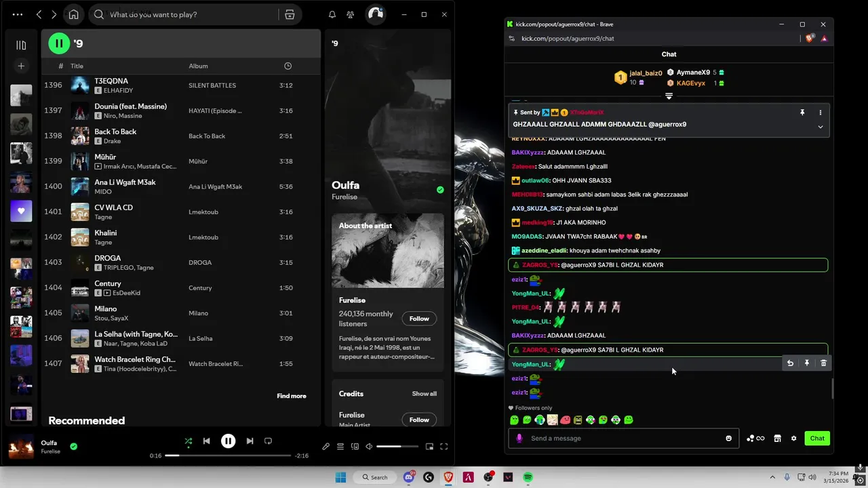Open Spotify three-dots main menu
The width and height of the screenshot is (868, 488).
coord(18,14)
